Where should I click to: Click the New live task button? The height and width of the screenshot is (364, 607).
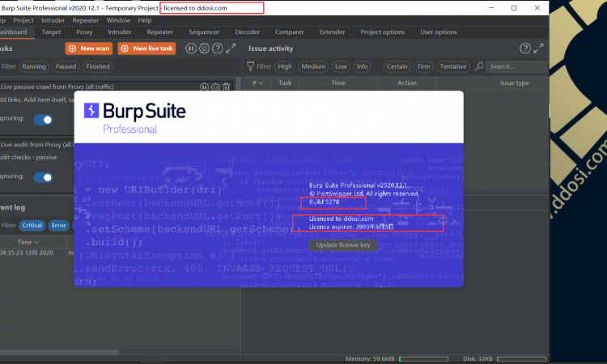(146, 49)
